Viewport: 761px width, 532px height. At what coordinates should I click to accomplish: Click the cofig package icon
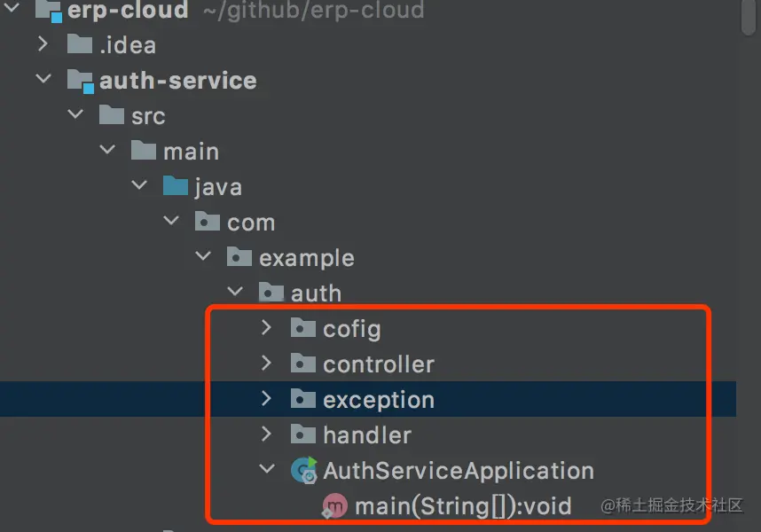pyautogui.click(x=303, y=328)
